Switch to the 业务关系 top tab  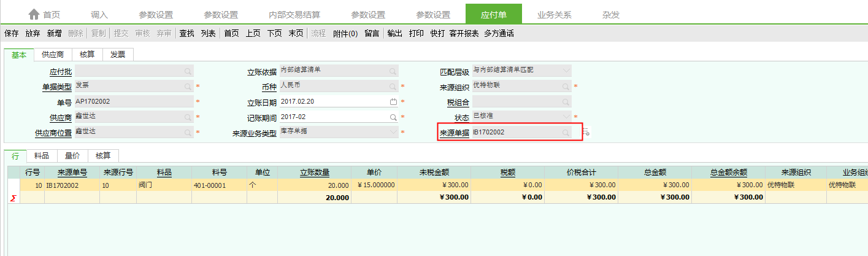pyautogui.click(x=553, y=15)
